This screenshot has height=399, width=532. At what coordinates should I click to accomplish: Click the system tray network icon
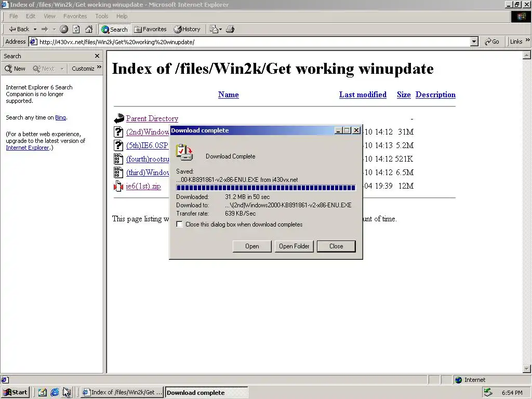coord(488,392)
